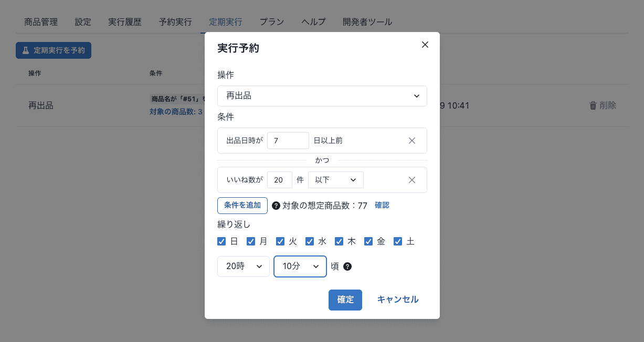This screenshot has height=342, width=644.
Task: Expand the 以下 comparison dropdown
Action: (335, 180)
